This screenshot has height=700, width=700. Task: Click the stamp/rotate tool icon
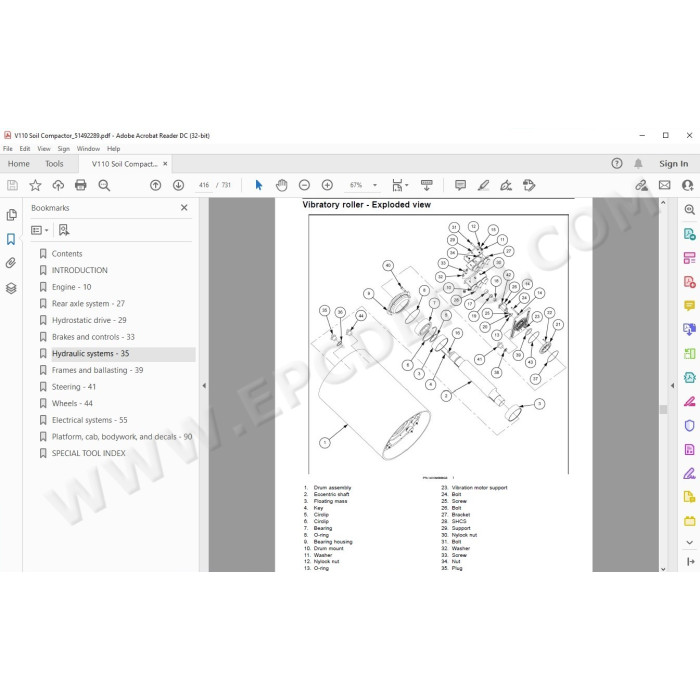coord(529,185)
